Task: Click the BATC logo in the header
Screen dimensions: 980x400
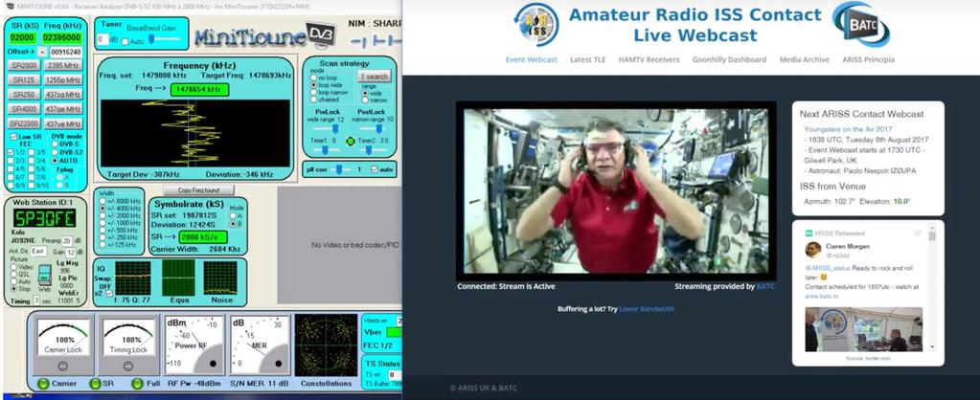Action: 862,24
